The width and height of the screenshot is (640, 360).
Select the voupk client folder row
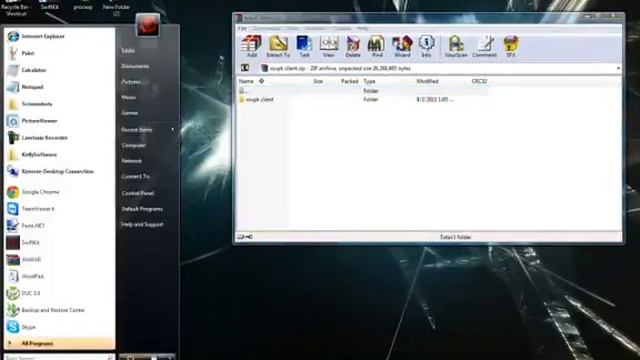(x=363, y=100)
